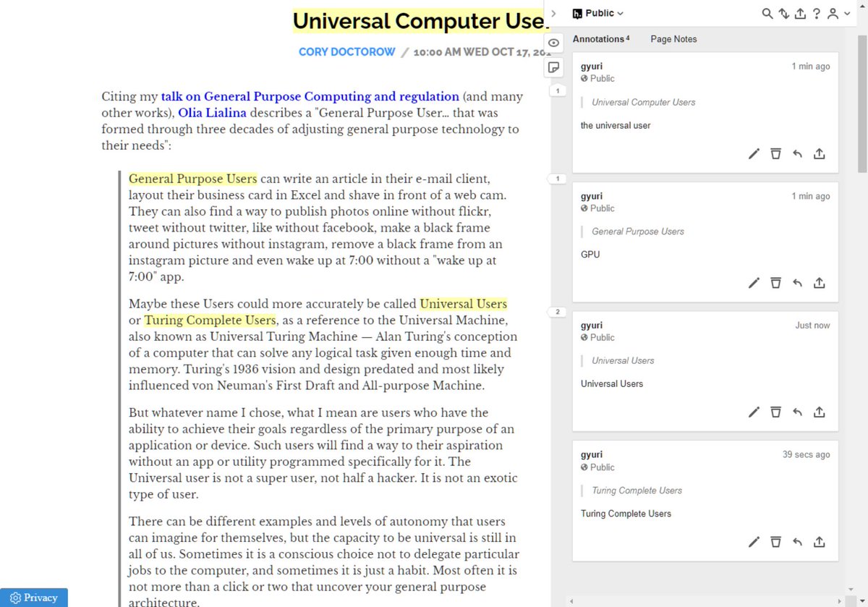Open the Olia Lialina link
The image size is (868, 607).
point(213,113)
